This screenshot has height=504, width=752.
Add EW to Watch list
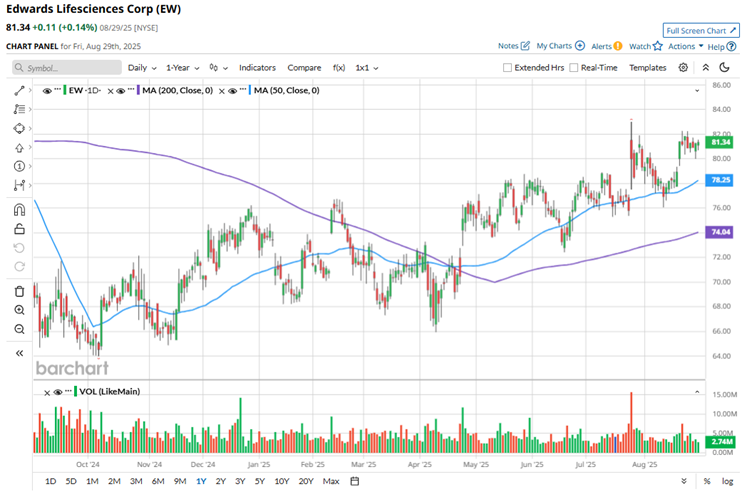(x=646, y=46)
